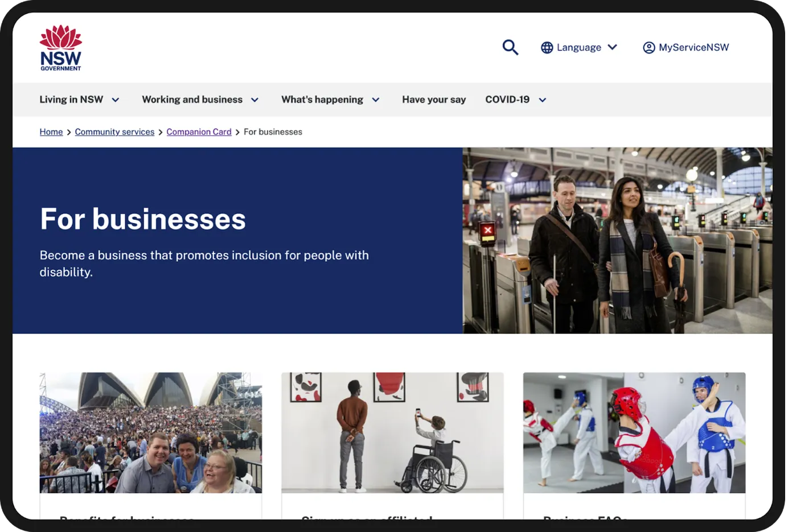Open the What's happening dropdown
Image resolution: width=788 pixels, height=532 pixels.
330,99
